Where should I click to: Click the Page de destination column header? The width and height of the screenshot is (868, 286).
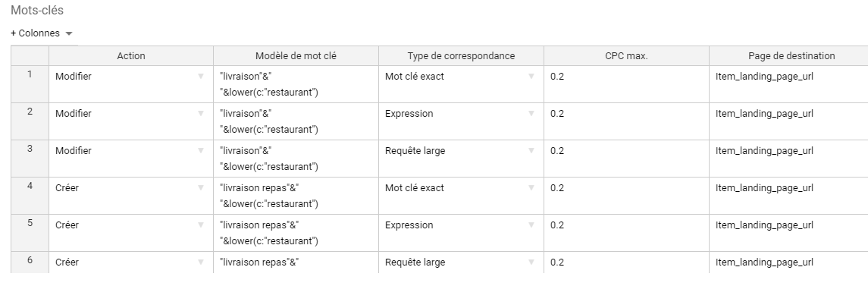[791, 56]
